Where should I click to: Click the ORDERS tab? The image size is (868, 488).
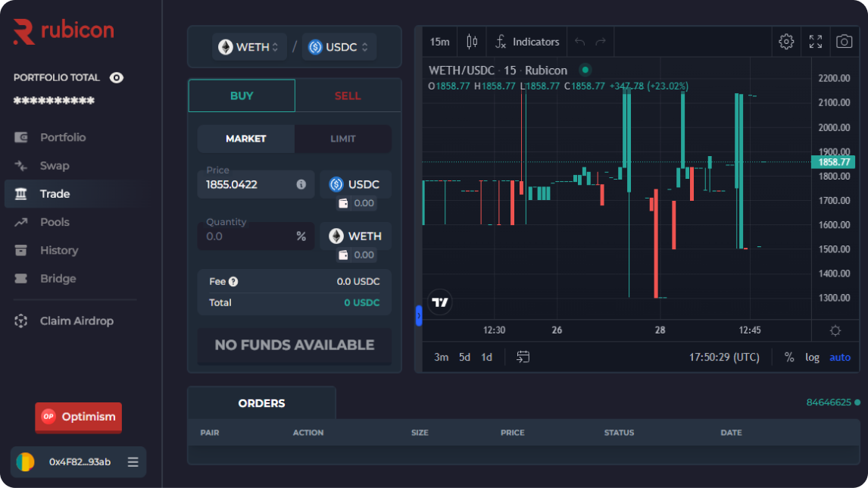[x=261, y=403]
